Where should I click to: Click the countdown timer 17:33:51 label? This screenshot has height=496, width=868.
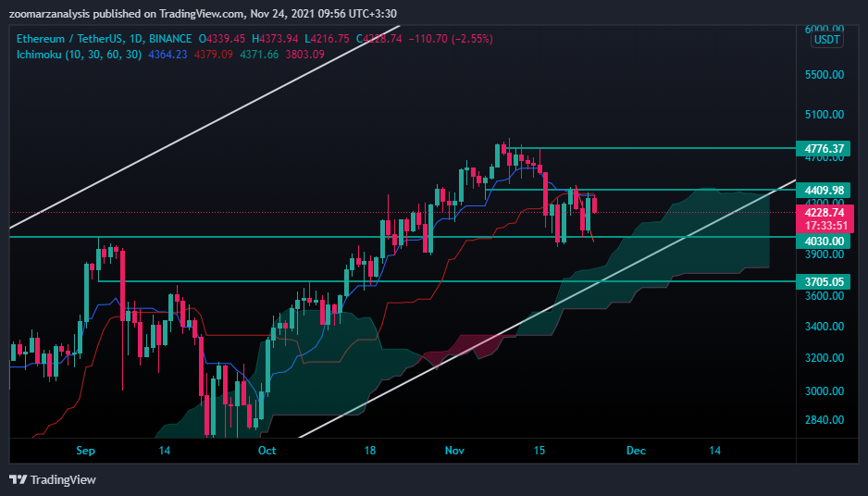826,226
